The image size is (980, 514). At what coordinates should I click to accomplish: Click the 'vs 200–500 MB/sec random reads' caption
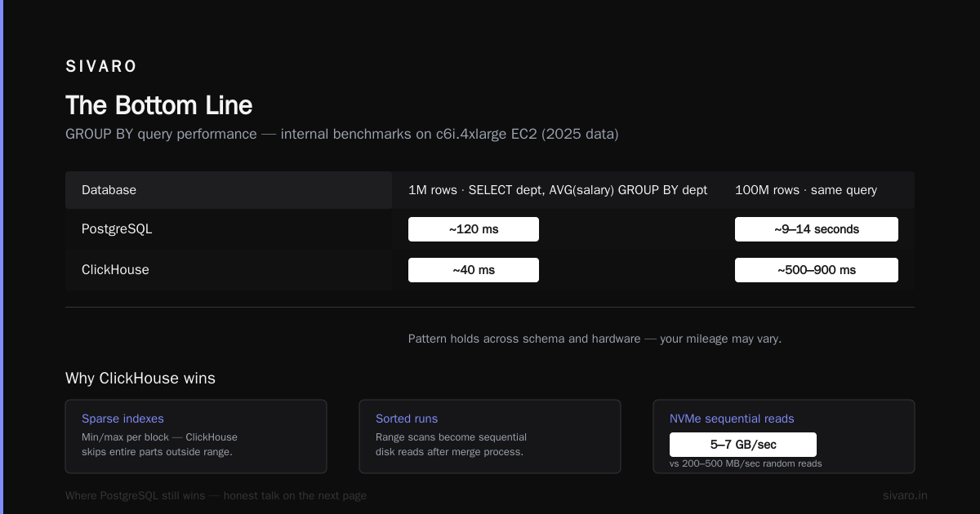coord(746,463)
